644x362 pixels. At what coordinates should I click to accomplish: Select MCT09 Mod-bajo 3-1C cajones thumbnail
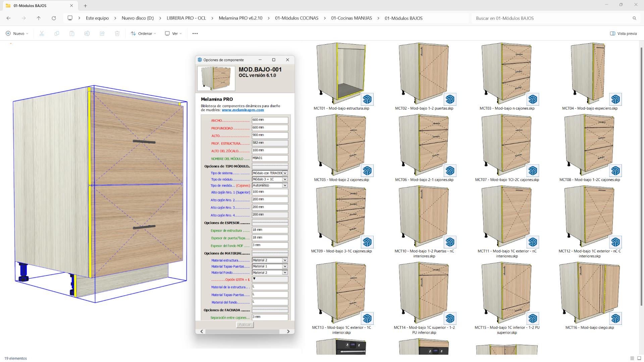pos(341,217)
